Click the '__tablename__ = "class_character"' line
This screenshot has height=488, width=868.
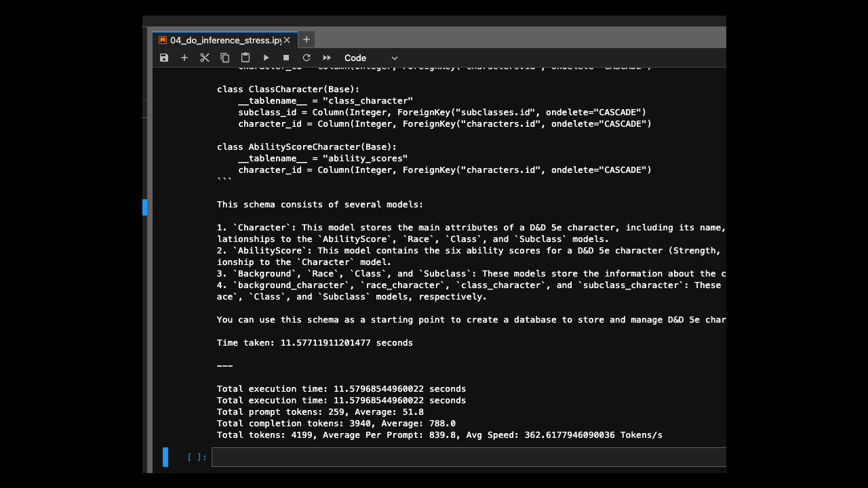coord(325,101)
